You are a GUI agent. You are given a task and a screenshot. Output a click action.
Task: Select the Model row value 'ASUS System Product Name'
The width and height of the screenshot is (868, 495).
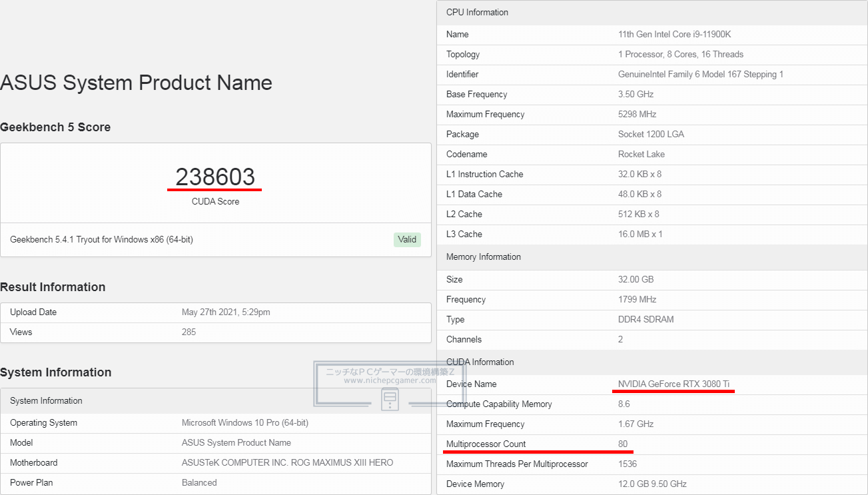coord(236,443)
